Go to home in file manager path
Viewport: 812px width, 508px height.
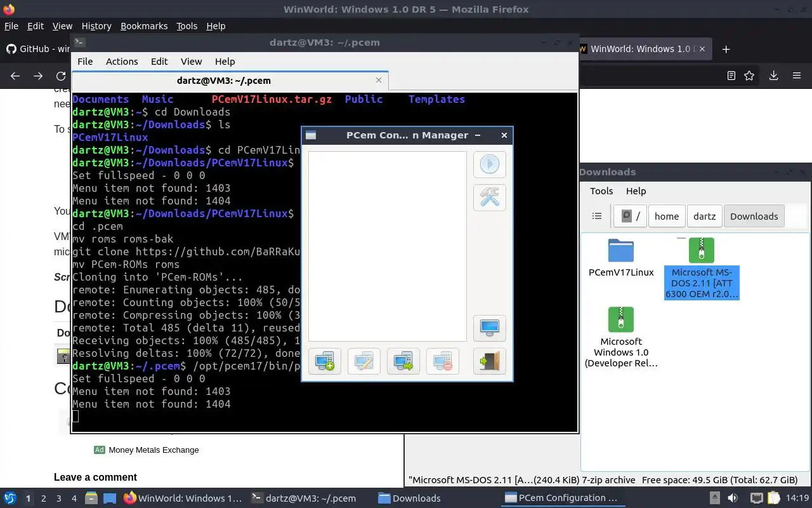tap(667, 216)
